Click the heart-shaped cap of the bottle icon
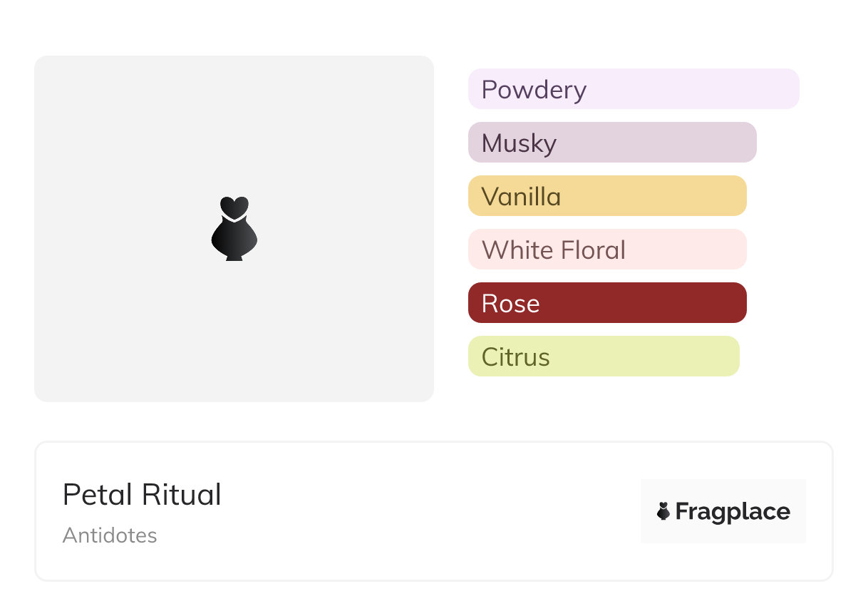868x616 pixels. click(x=234, y=206)
